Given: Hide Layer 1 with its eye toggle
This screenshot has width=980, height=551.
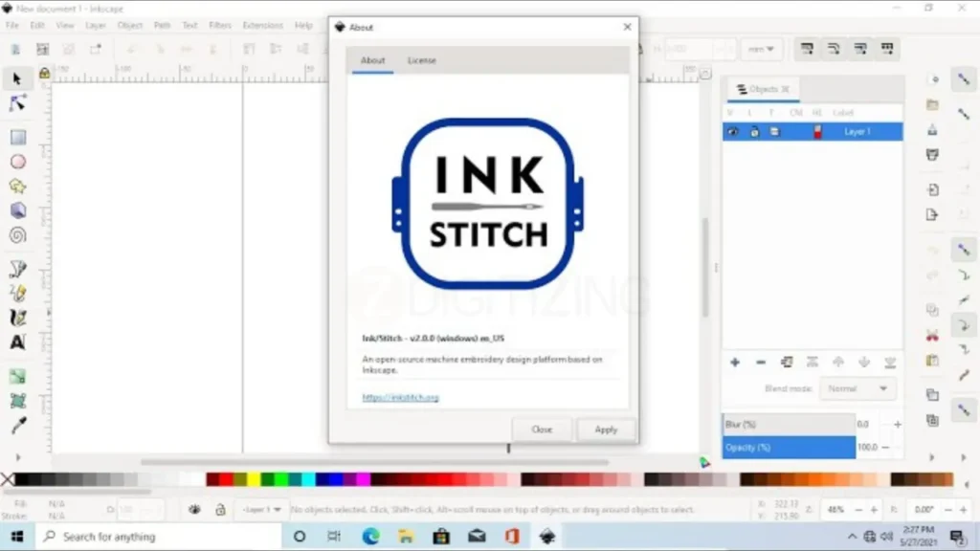Looking at the screenshot, I should [x=733, y=131].
